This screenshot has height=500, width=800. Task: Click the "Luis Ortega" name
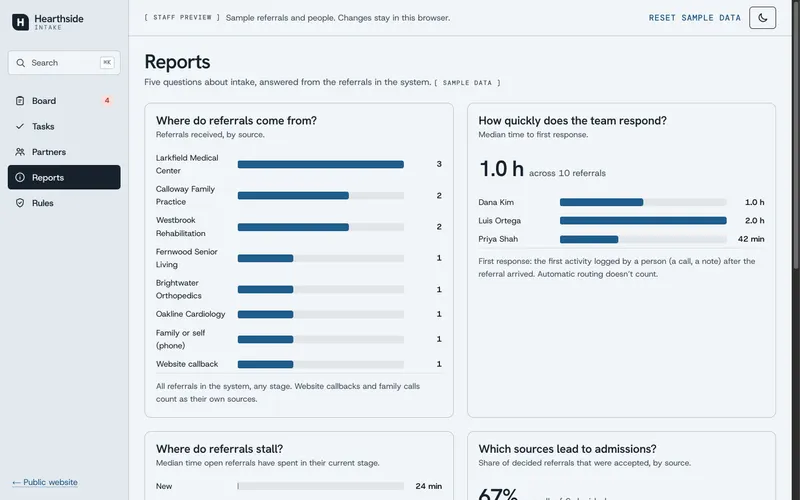click(499, 221)
